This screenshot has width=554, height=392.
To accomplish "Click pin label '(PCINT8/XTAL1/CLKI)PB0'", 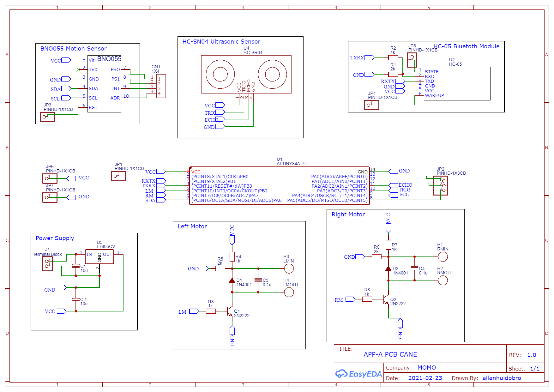I will click(220, 177).
